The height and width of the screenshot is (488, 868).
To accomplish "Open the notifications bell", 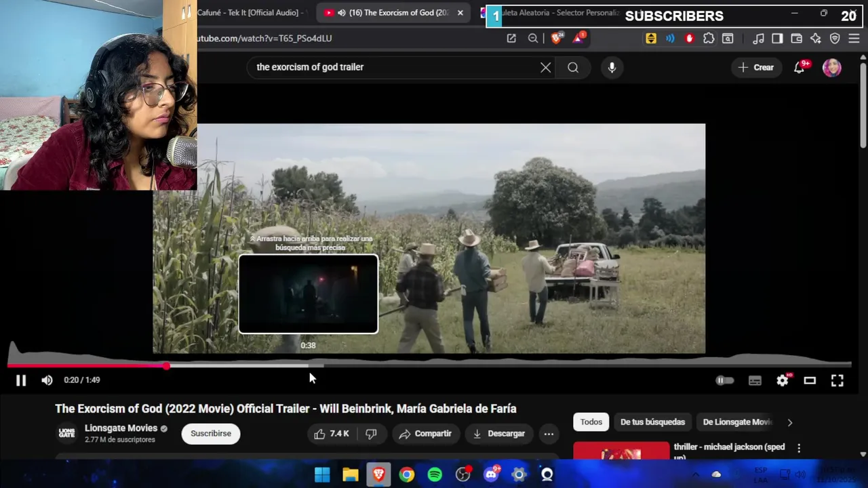I will [x=800, y=67].
